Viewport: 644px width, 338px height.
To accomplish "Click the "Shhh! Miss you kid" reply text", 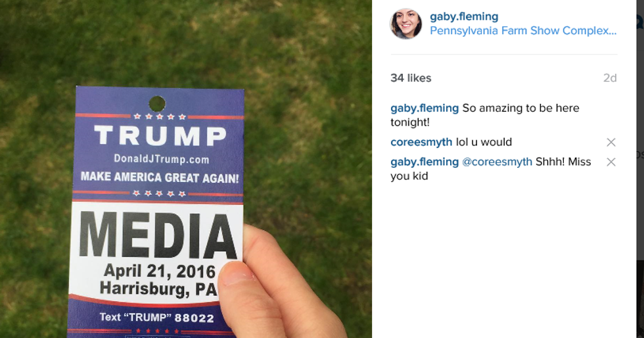I will pyautogui.click(x=563, y=162).
